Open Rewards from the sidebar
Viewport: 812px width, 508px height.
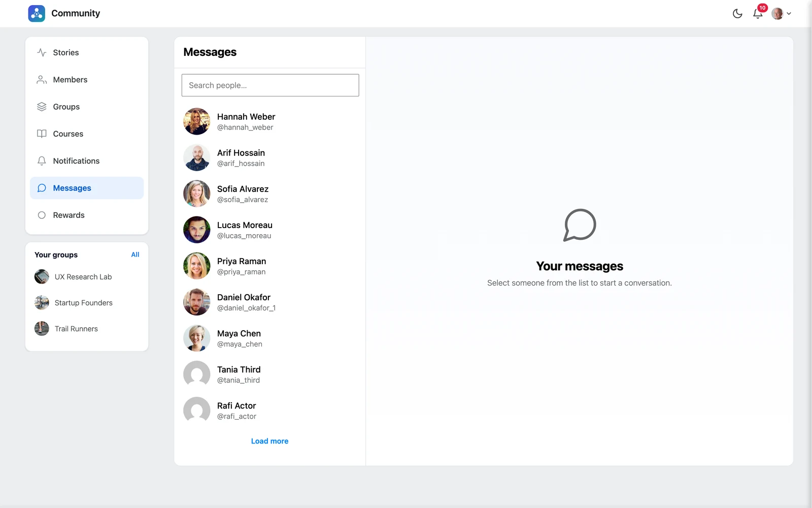87,215
